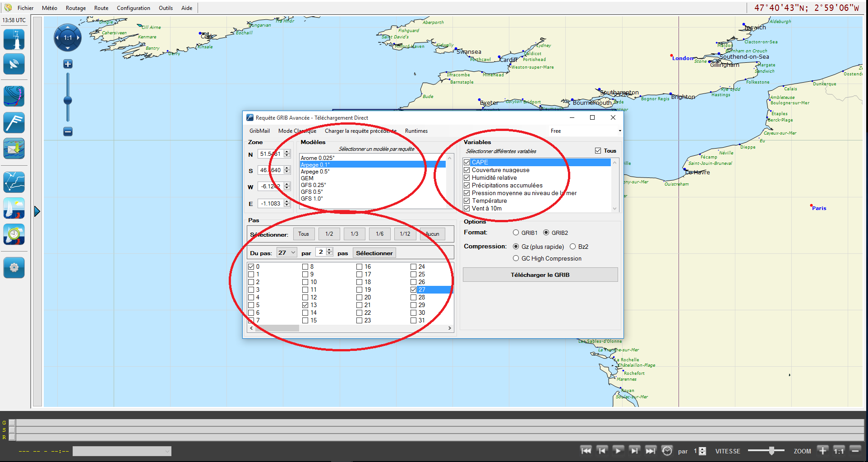Open the Routage menu

pos(75,8)
